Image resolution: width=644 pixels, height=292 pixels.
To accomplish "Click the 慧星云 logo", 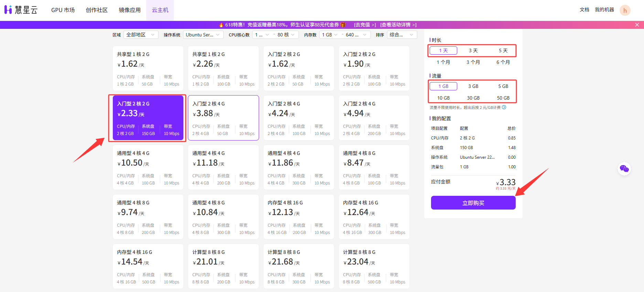I will (x=21, y=10).
